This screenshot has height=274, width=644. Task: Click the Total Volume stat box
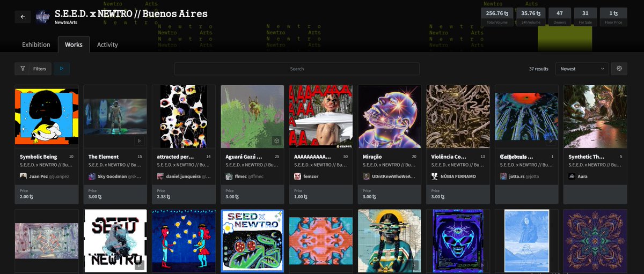click(497, 17)
